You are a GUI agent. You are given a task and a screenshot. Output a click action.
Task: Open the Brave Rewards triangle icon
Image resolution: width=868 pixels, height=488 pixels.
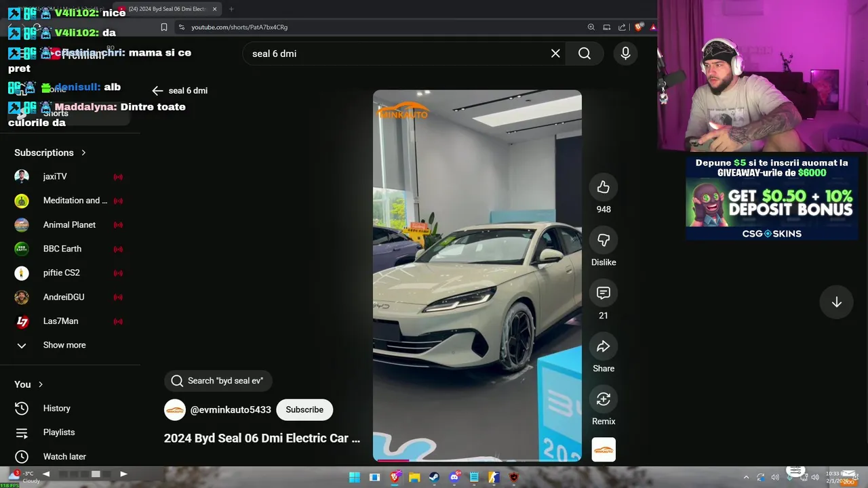point(653,27)
